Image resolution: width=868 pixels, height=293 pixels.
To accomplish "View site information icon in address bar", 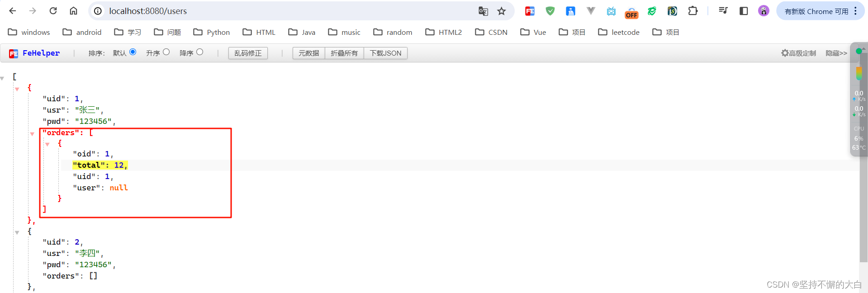I will coord(98,11).
